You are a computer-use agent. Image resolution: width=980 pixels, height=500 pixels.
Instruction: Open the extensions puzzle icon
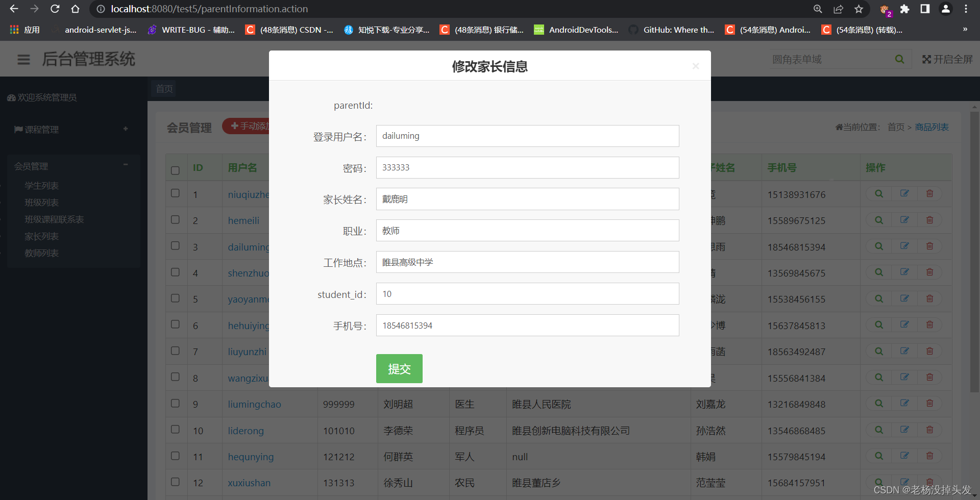[x=904, y=9]
